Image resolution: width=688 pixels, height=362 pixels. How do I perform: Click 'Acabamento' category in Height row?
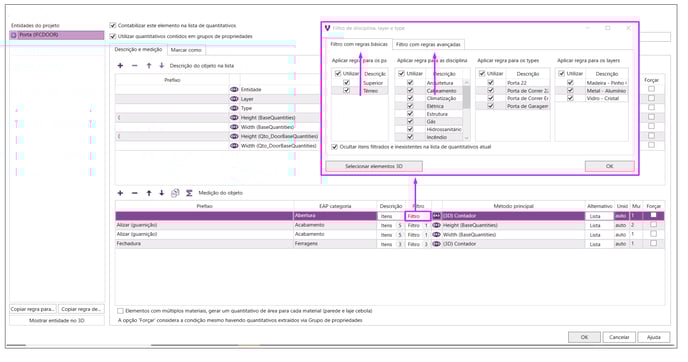(x=309, y=225)
